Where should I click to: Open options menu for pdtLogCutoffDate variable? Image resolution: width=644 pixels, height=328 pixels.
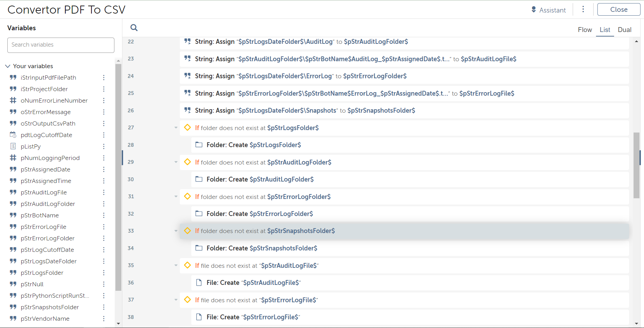point(104,135)
